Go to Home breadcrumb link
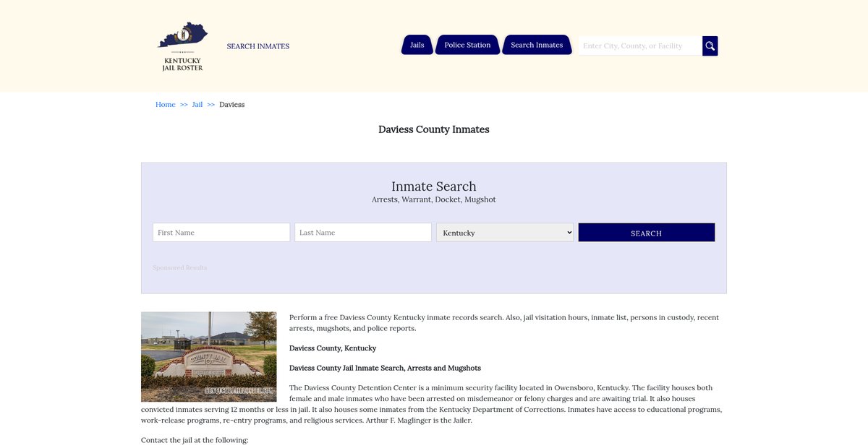 coord(166,105)
